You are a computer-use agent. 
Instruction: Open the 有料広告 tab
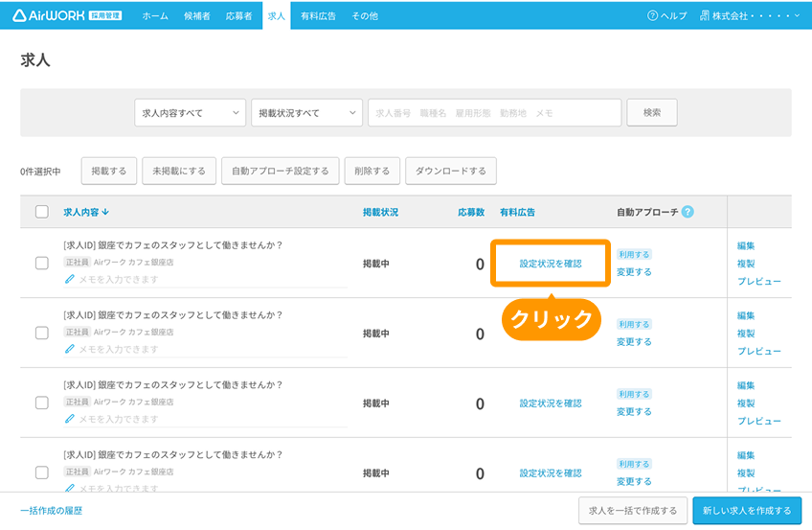pos(318,16)
